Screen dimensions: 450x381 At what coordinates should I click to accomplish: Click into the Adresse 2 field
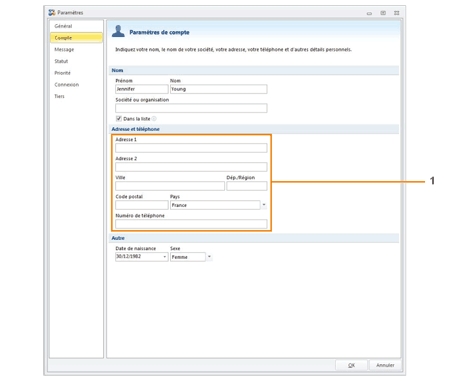[x=191, y=167]
